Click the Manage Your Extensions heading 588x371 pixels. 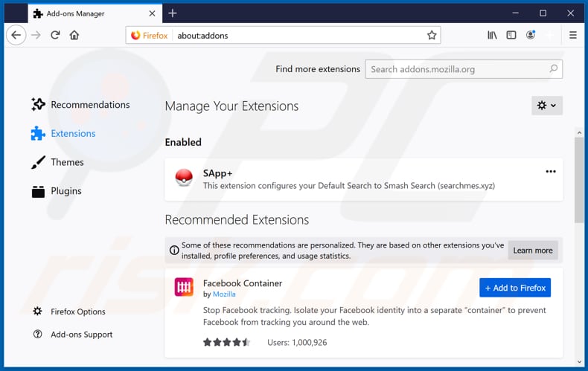pos(231,106)
